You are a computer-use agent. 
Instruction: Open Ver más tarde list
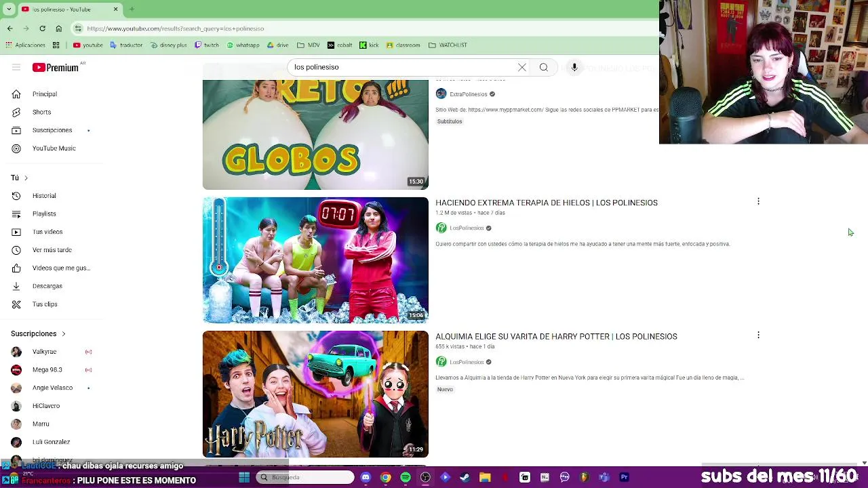(x=51, y=250)
